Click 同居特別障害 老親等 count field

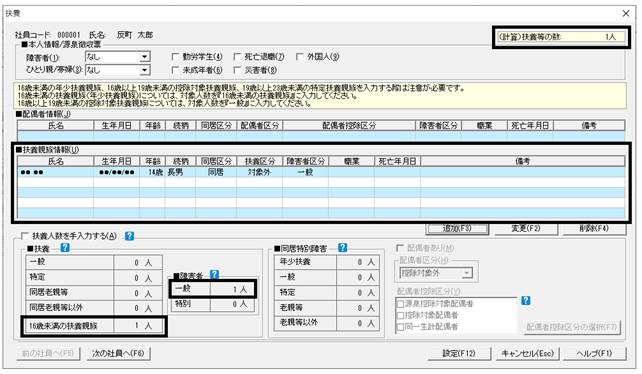click(358, 308)
